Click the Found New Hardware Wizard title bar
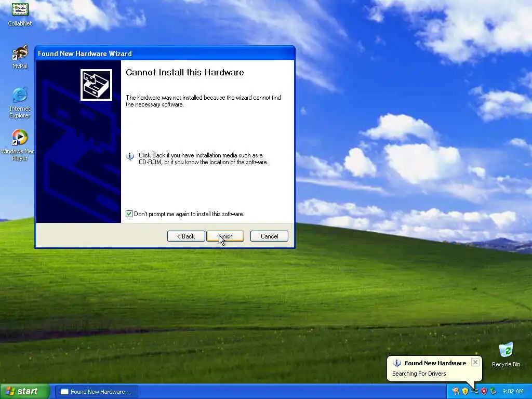This screenshot has height=399, width=532. tap(165, 54)
